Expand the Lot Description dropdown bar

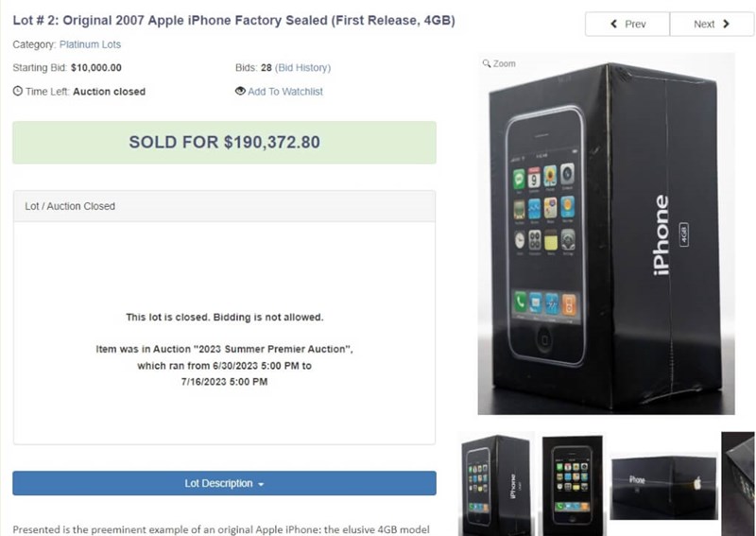point(224,483)
